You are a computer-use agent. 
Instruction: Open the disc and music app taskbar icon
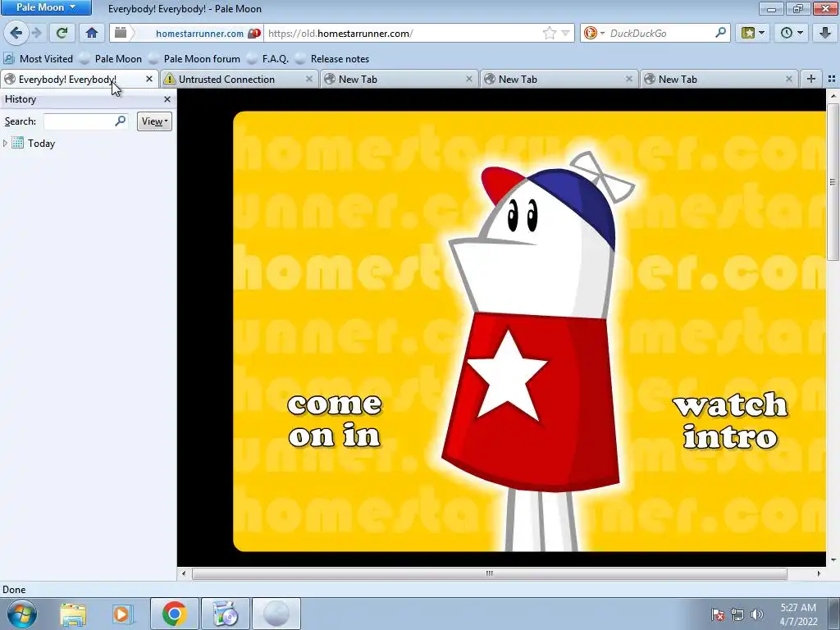tap(226, 614)
